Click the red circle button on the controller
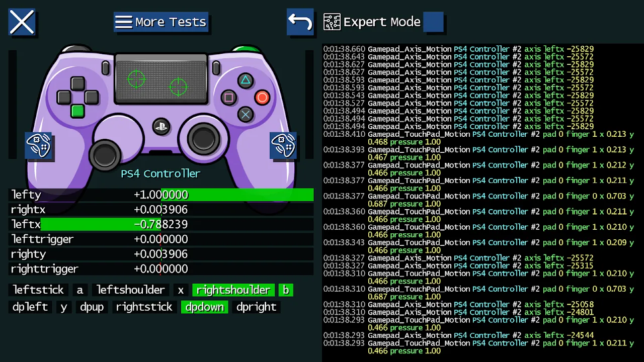Viewport: 644px width, 362px height. 262,98
